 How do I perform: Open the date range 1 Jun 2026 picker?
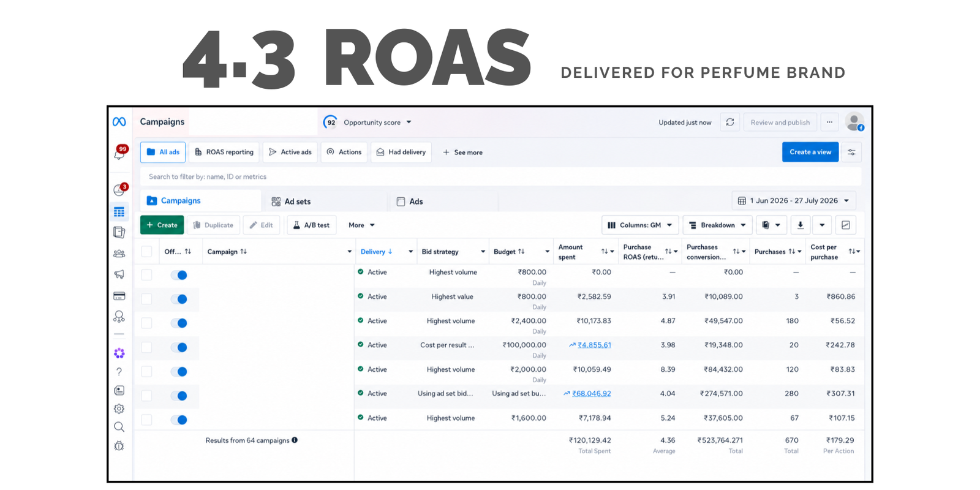794,201
